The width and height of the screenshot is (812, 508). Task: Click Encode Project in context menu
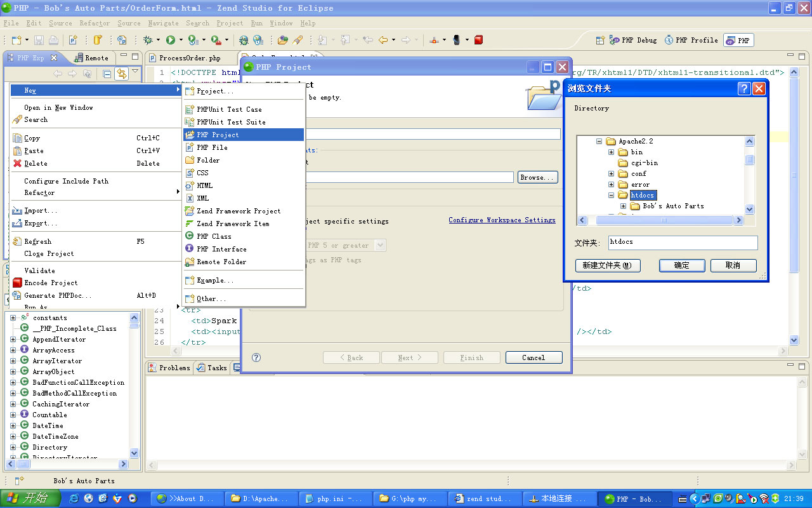(x=95, y=283)
